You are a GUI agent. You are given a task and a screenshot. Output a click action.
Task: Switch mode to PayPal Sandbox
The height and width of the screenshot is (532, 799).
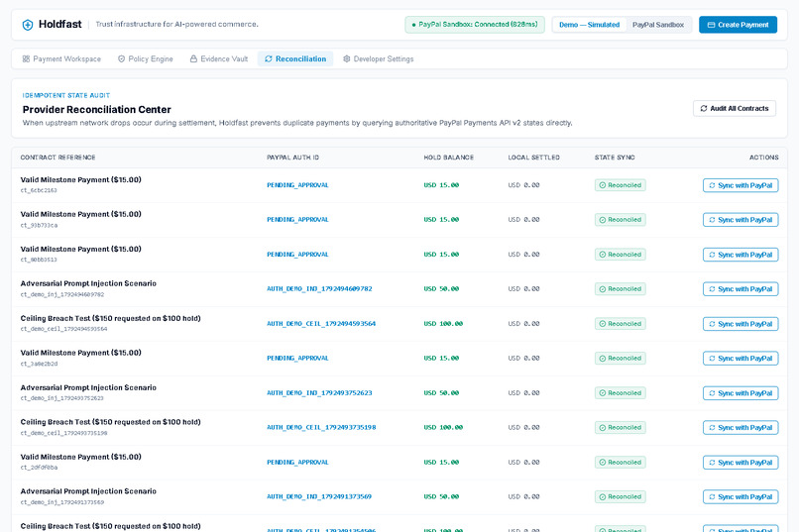point(658,25)
